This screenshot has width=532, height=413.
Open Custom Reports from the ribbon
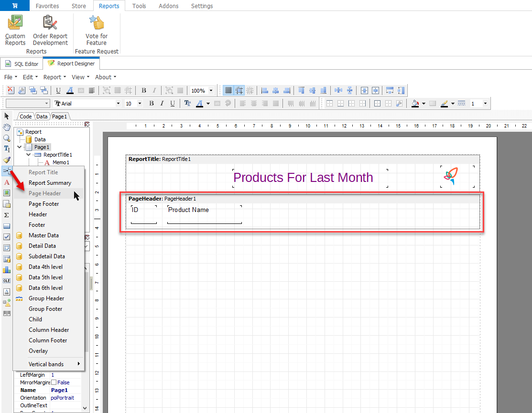(15, 31)
